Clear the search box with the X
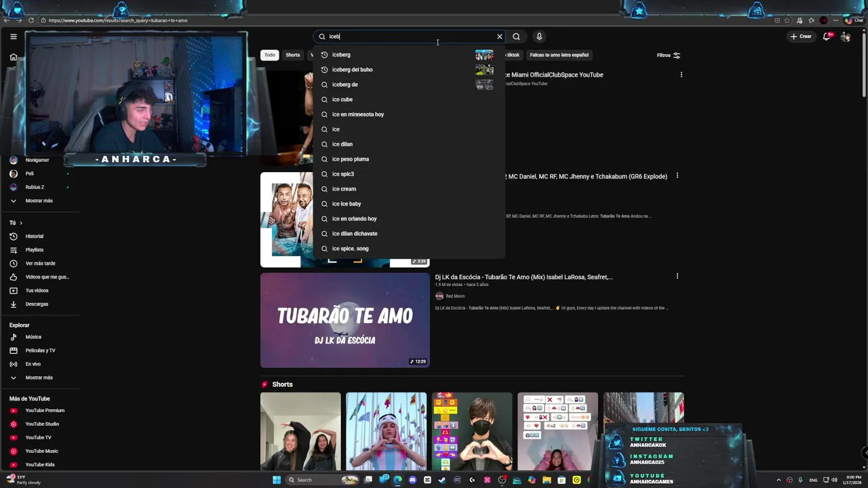This screenshot has width=868, height=488. pyautogui.click(x=500, y=37)
